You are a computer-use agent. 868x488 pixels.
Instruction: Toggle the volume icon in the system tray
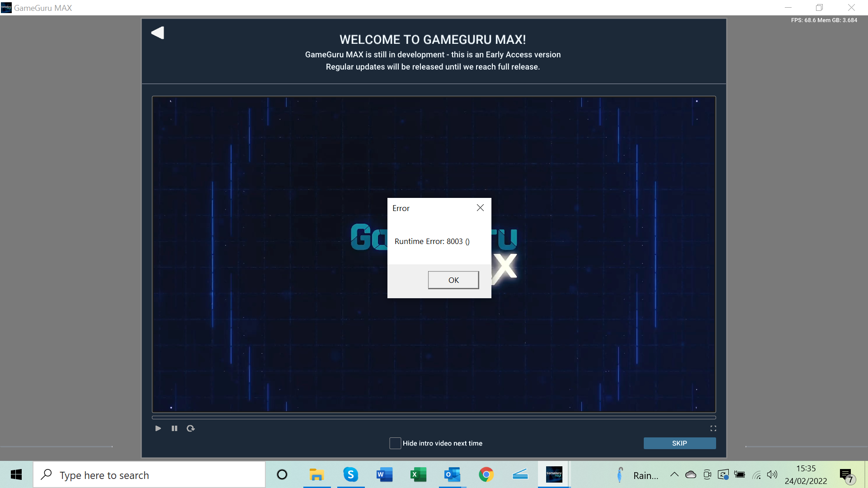772,474
